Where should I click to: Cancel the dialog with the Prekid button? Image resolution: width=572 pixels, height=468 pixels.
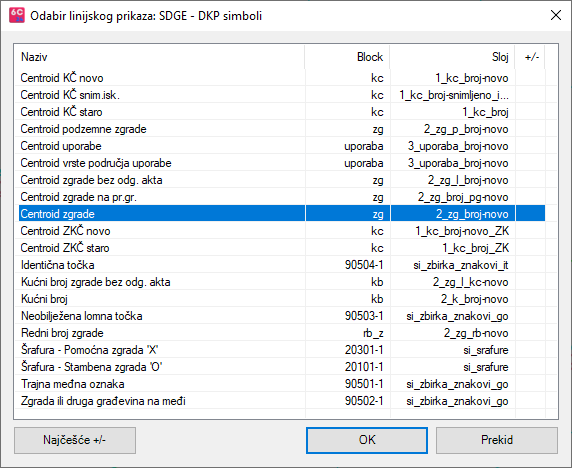pyautogui.click(x=497, y=440)
